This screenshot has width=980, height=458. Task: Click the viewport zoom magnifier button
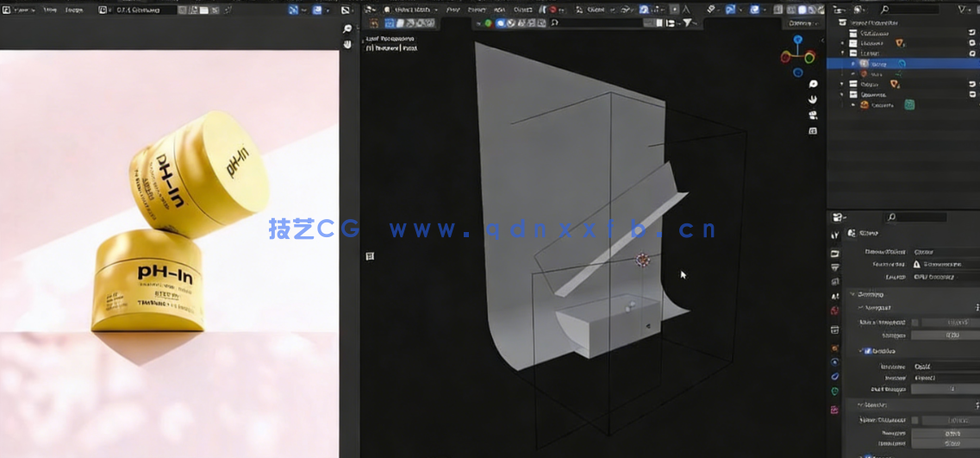pyautogui.click(x=813, y=84)
